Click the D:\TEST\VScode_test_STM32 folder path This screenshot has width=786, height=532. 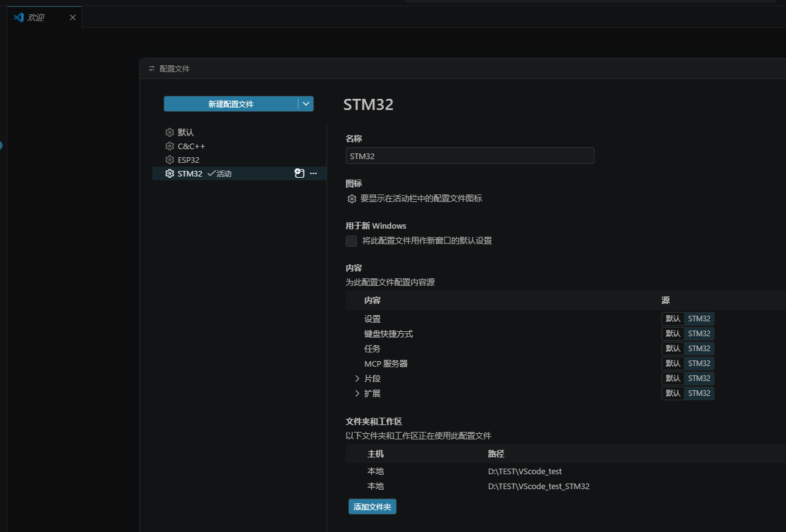click(539, 487)
